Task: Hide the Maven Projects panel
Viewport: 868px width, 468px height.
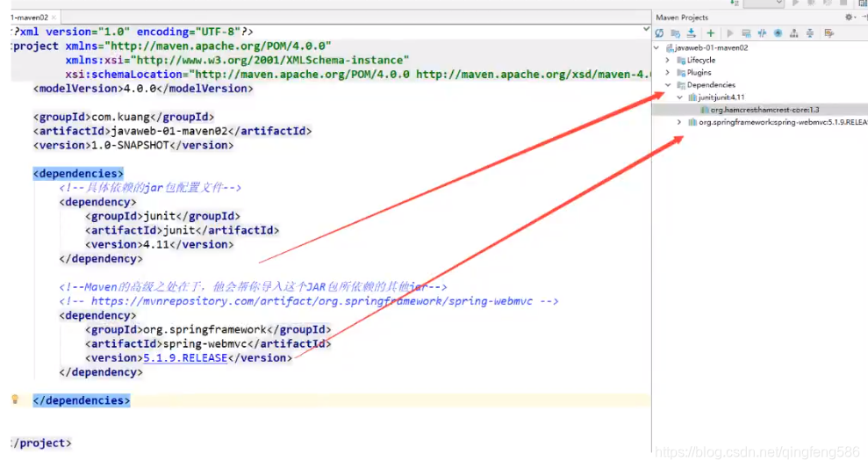Action: (x=864, y=18)
